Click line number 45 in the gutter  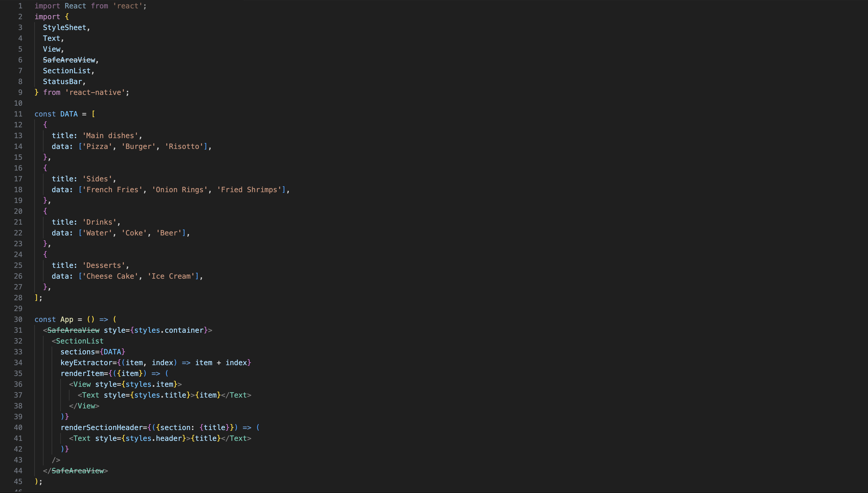point(18,482)
